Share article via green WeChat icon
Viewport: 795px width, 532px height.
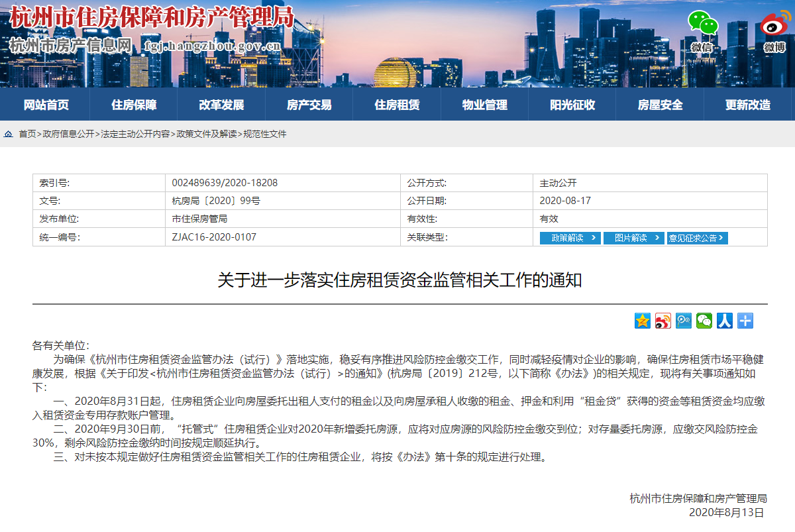coord(704,321)
